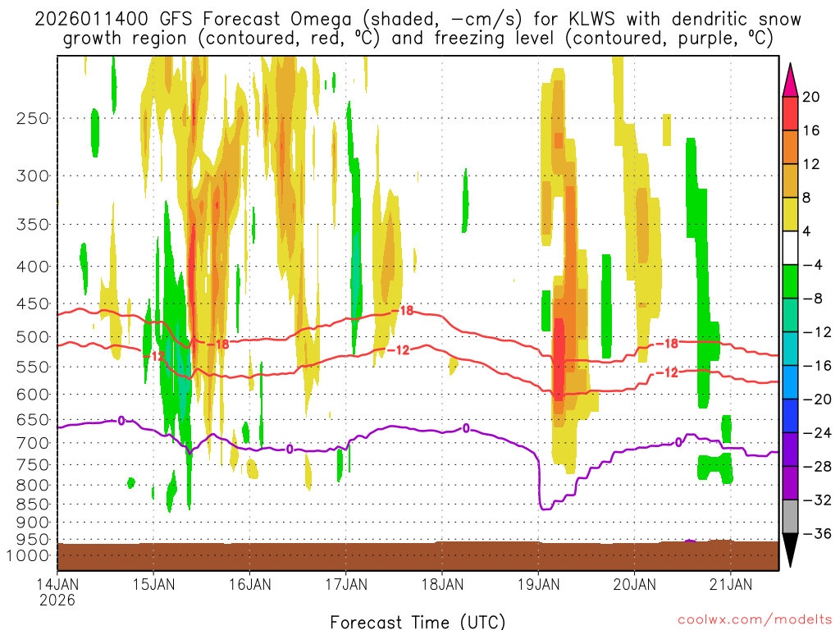Click the 650 pressure level label
This screenshot has height=630, width=840.
33,419
